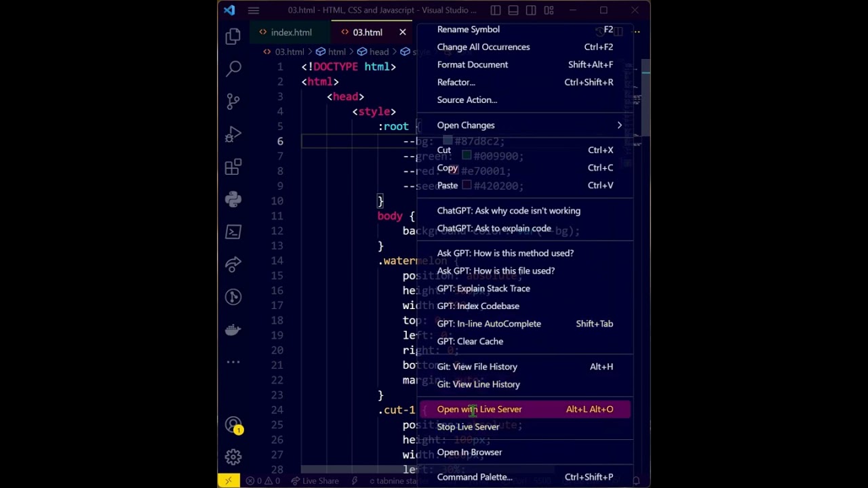This screenshot has width=868, height=488.
Task: Select Refactor... menu entry
Action: click(526, 82)
